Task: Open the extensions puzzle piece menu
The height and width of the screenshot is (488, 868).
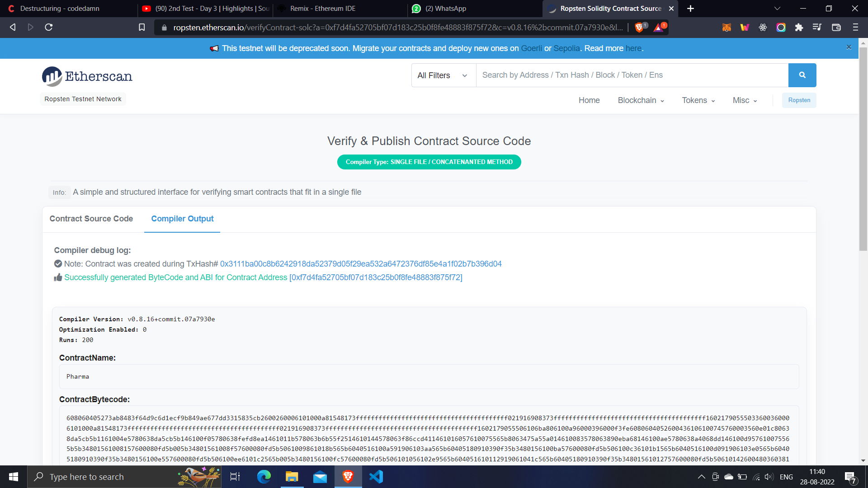Action: click(799, 27)
